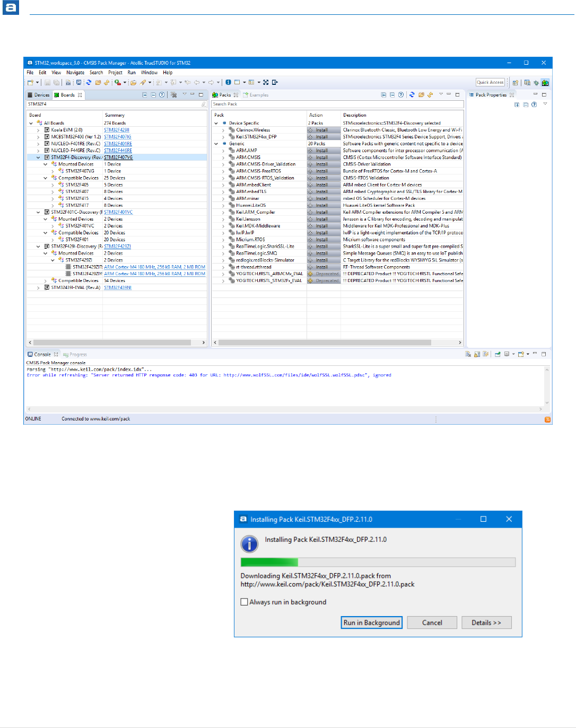Click Boards panel horizontal scrollbar

click(112, 343)
